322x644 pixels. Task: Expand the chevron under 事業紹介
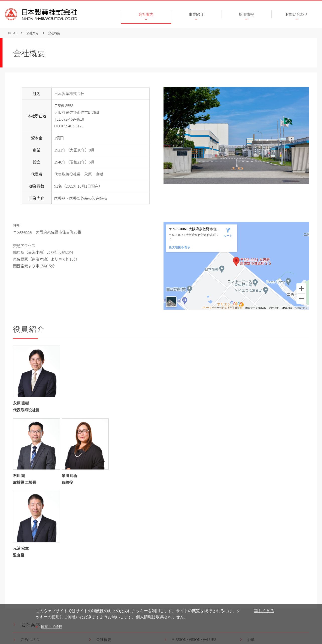click(x=196, y=20)
